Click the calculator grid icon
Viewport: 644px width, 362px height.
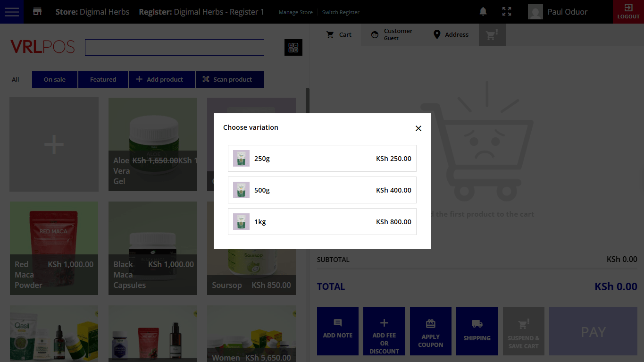293,48
